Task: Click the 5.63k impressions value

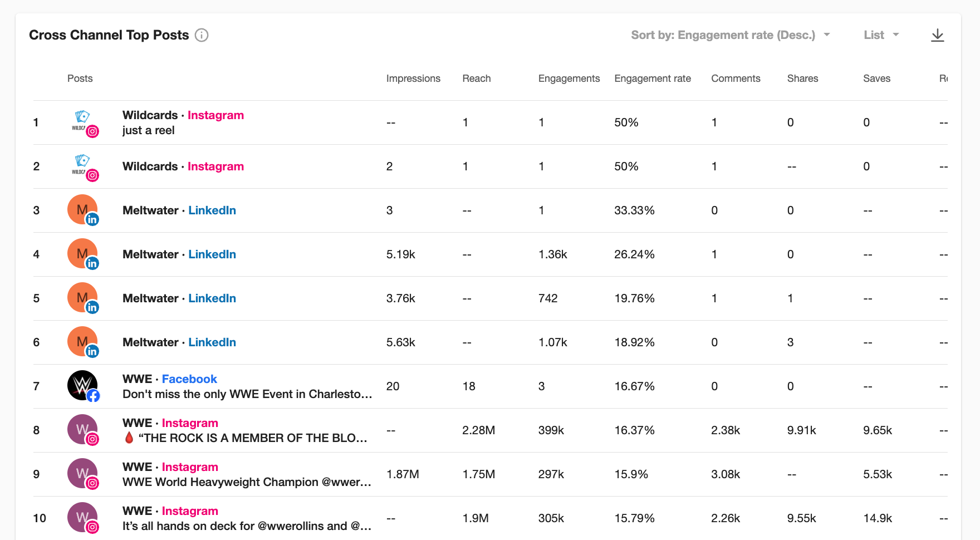Action: click(x=401, y=342)
